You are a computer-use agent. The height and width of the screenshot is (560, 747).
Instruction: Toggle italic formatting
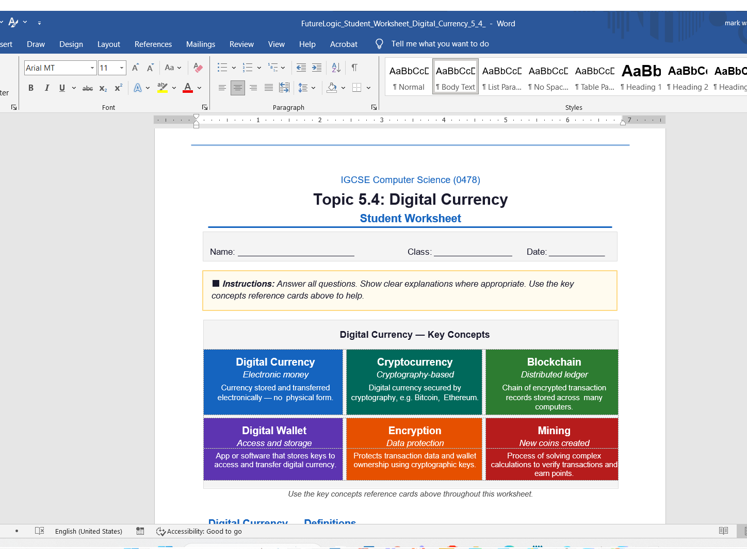click(47, 88)
